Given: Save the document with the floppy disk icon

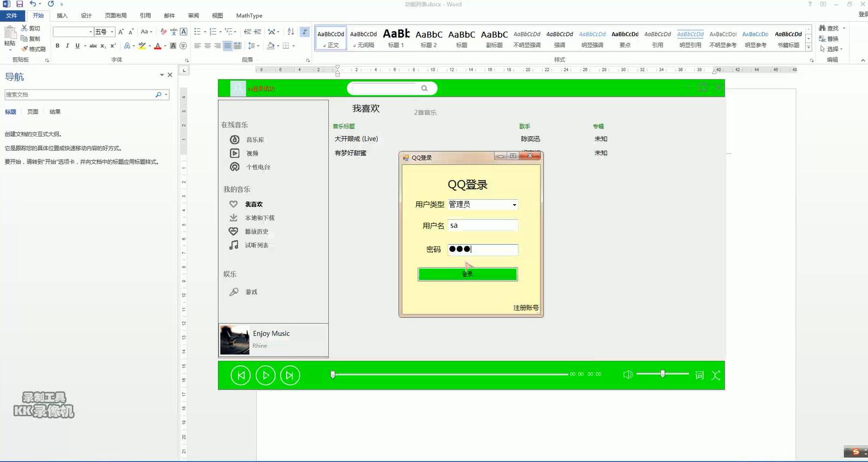Looking at the screenshot, I should click(20, 4).
